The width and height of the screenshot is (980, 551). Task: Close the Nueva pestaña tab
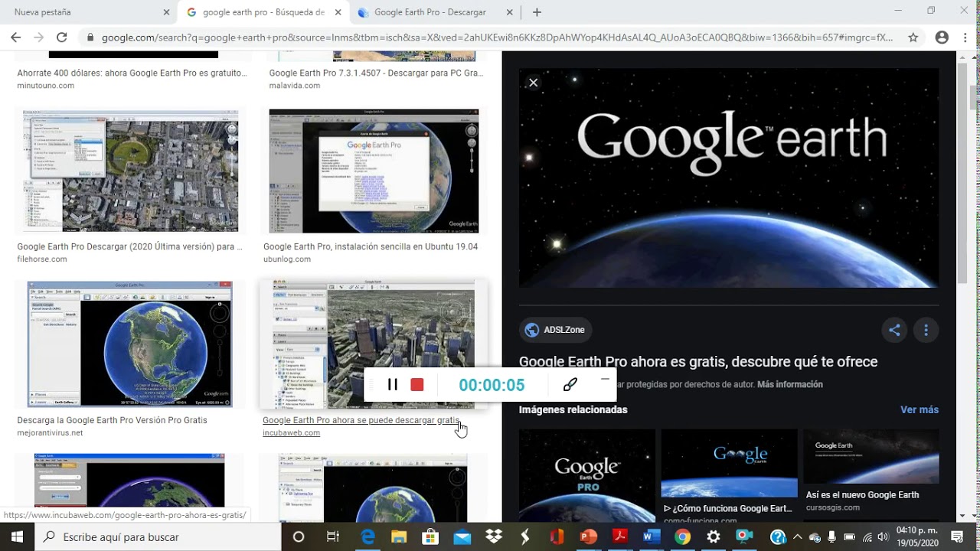tap(166, 12)
